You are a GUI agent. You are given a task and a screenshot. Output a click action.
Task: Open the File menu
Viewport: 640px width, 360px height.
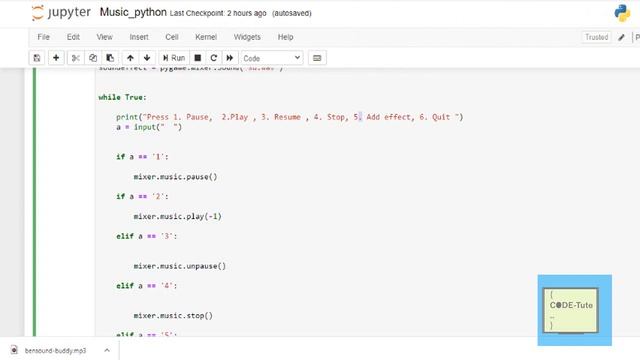(x=44, y=37)
